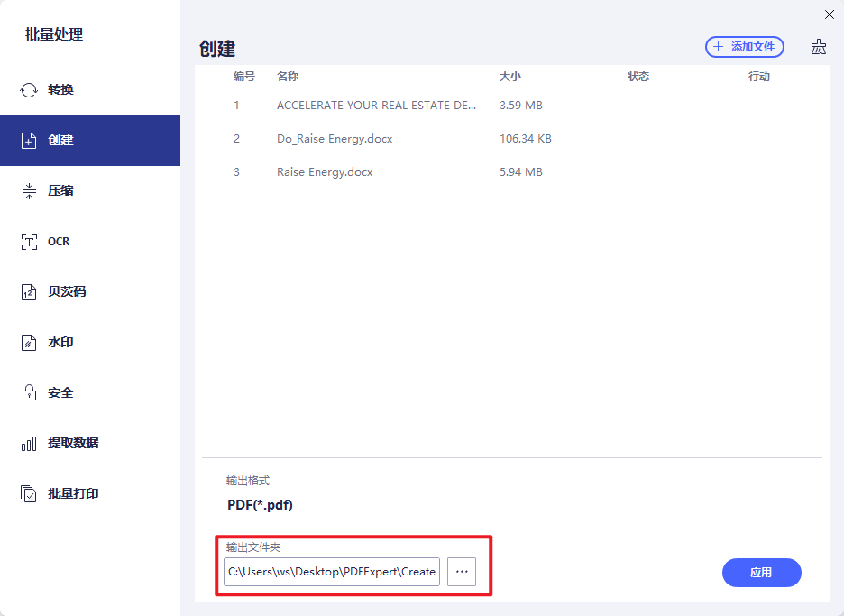The image size is (844, 616).
Task: Click the 贝茨码 (Bates number) icon
Action: click(x=29, y=292)
